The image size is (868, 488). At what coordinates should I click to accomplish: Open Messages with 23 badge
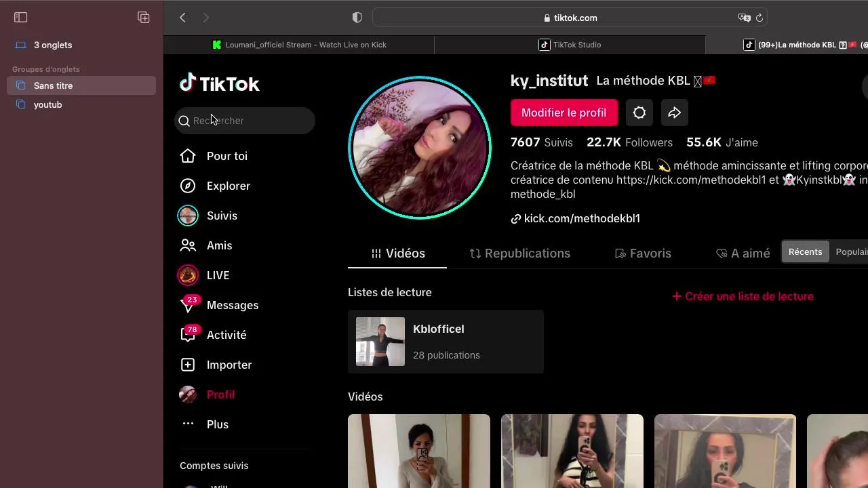218,305
